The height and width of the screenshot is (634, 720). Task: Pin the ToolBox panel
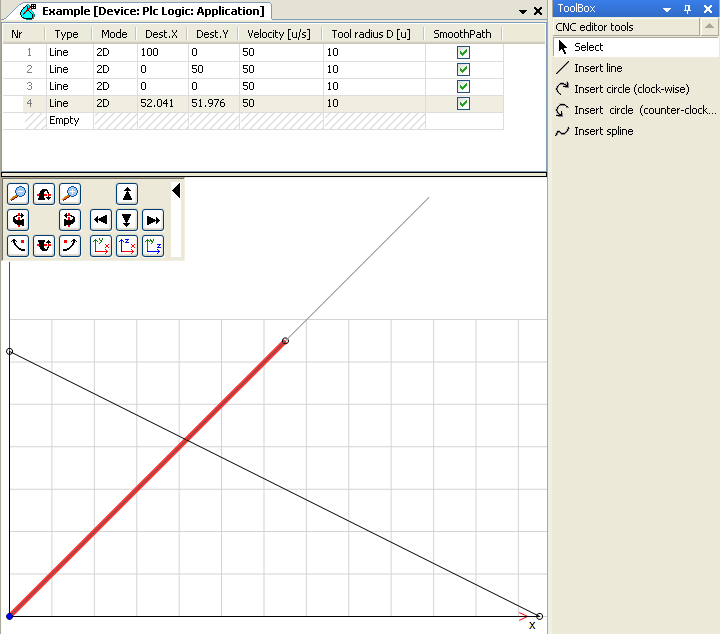click(687, 9)
